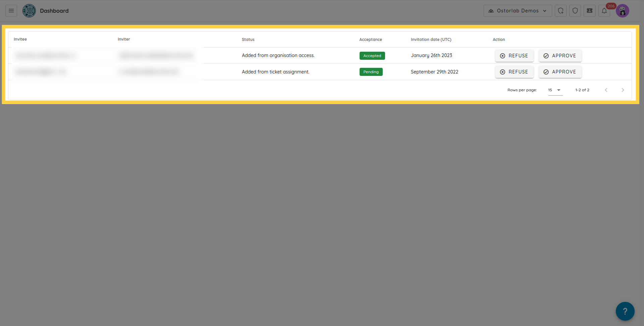Refuse the January 26th 2023 invitation
The height and width of the screenshot is (326, 644).
tap(514, 56)
